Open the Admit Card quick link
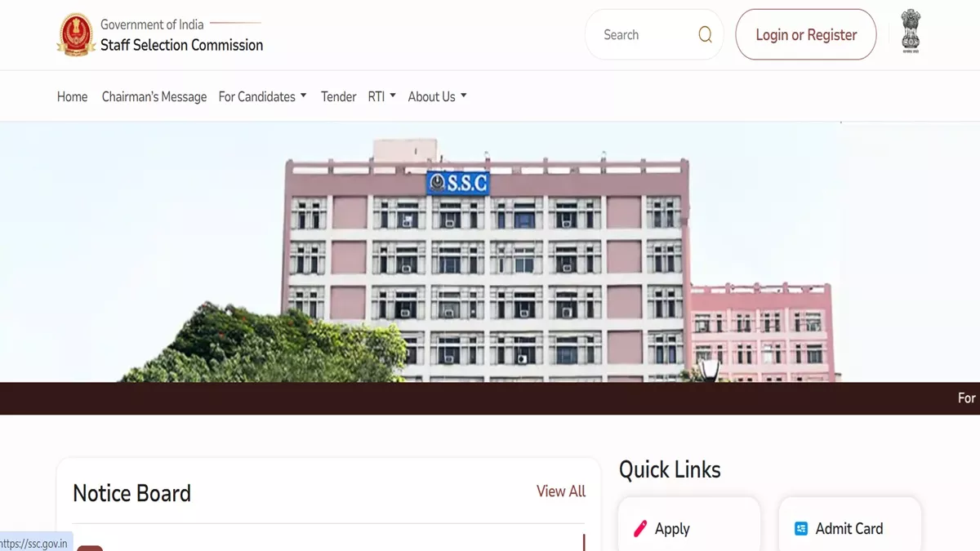 [x=849, y=525]
